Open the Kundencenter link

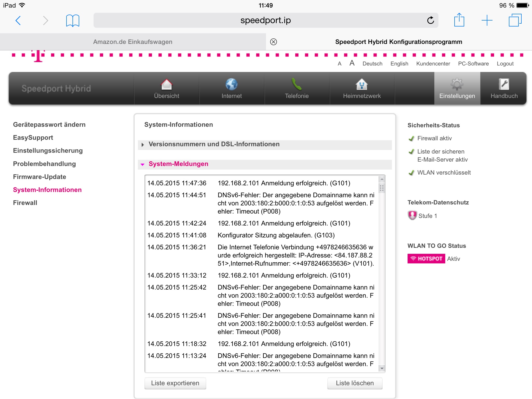[x=433, y=64]
